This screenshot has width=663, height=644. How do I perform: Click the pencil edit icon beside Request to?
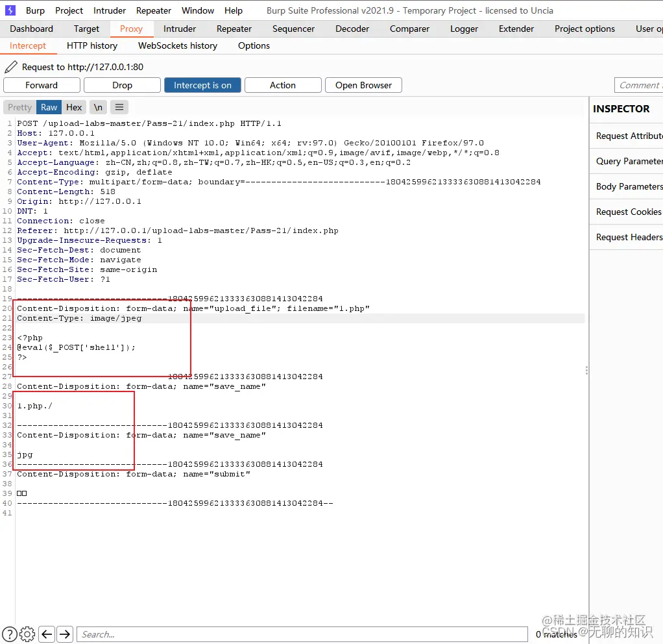click(11, 67)
